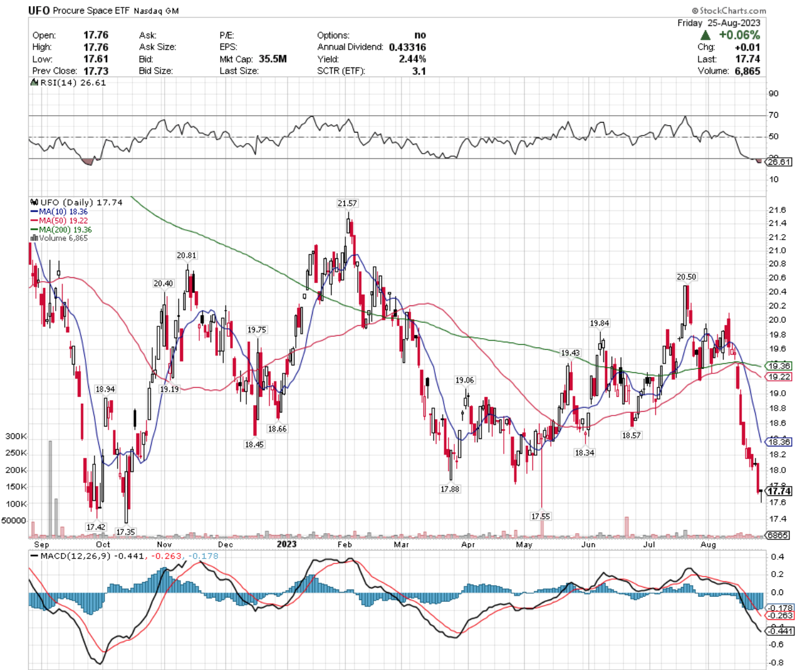The height and width of the screenshot is (670, 812).
Task: Click the 20.81 high price label
Action: pyautogui.click(x=186, y=255)
